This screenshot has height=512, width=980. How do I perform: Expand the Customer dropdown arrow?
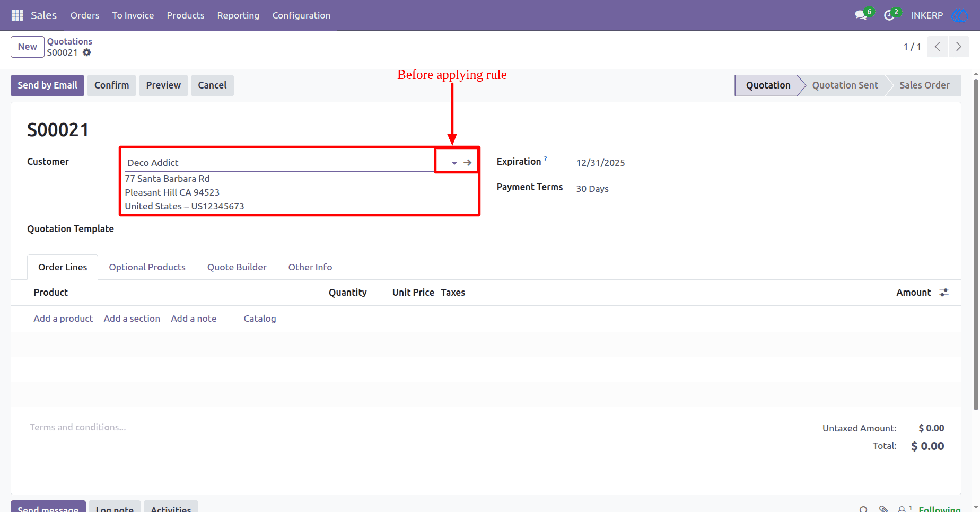(454, 163)
